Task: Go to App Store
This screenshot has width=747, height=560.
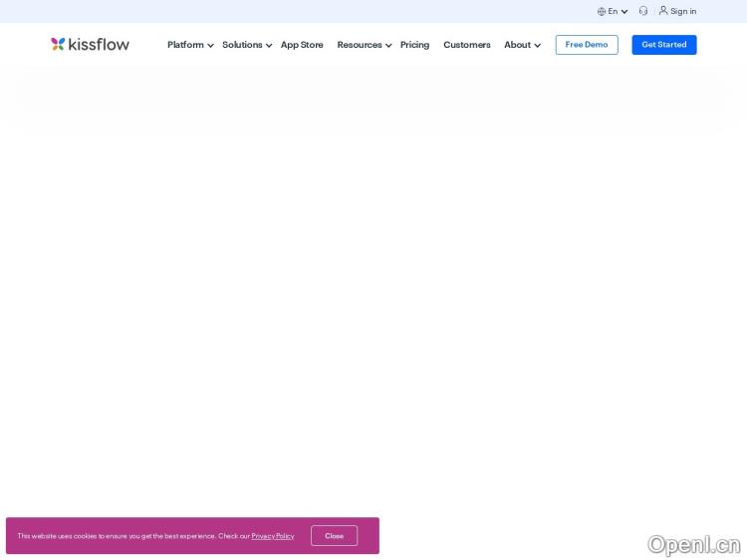Action: point(302,44)
